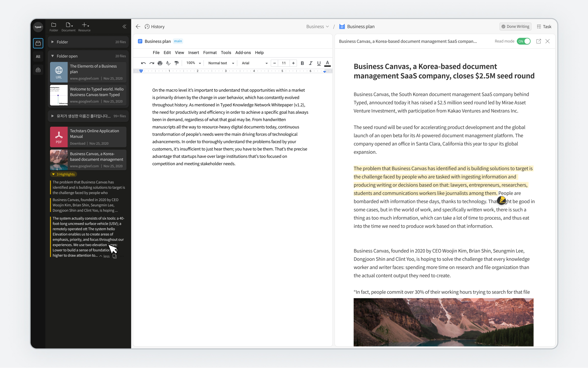
Task: Open the Edit menu
Action: click(x=167, y=53)
